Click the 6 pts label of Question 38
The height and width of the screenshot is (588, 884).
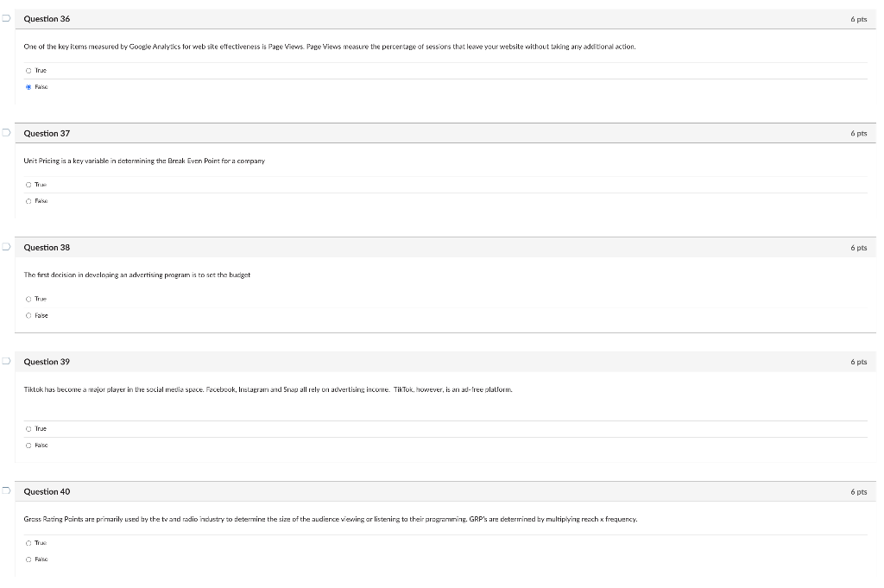pyautogui.click(x=859, y=248)
